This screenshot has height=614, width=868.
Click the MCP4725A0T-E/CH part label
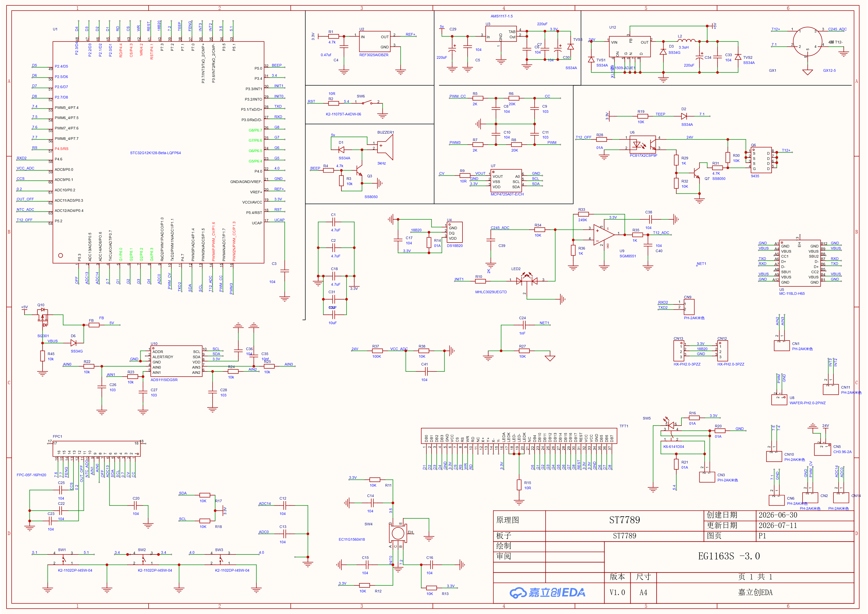coord(507,194)
